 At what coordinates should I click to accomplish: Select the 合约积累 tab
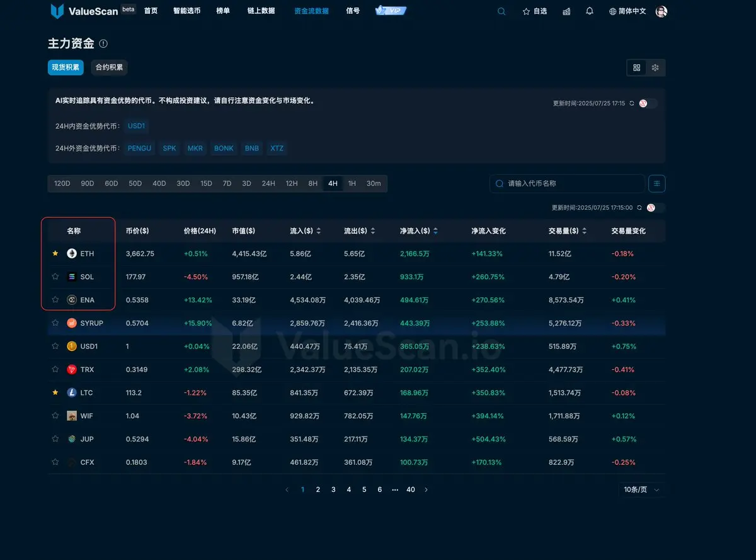[x=109, y=67]
